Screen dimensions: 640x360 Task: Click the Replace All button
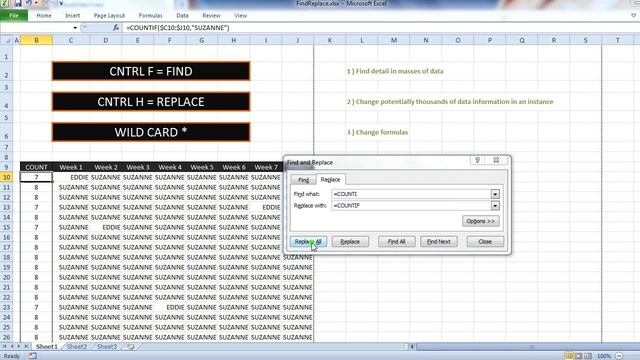(308, 242)
